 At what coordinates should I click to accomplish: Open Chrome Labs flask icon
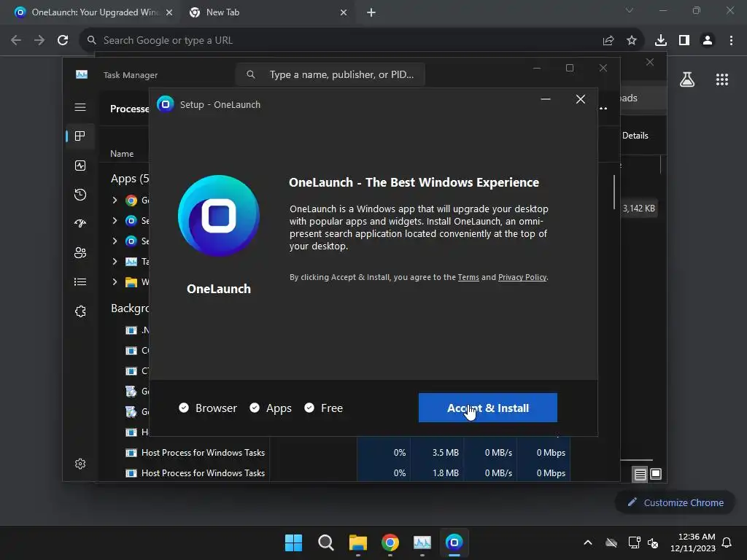pyautogui.click(x=687, y=79)
